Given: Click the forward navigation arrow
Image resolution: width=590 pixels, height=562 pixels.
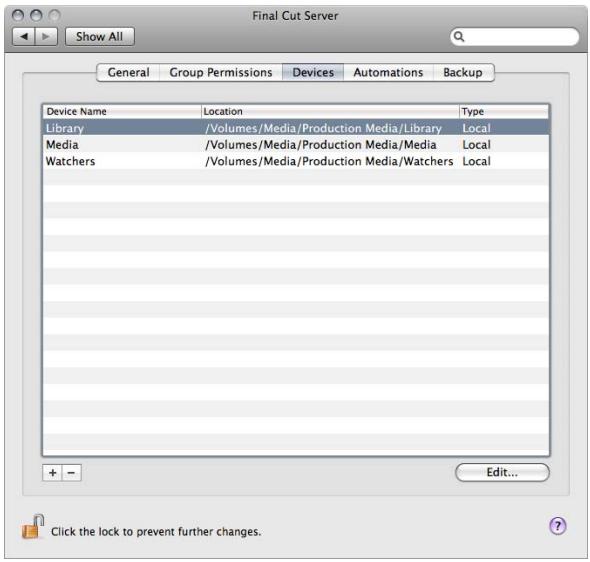Looking at the screenshot, I should tap(46, 36).
